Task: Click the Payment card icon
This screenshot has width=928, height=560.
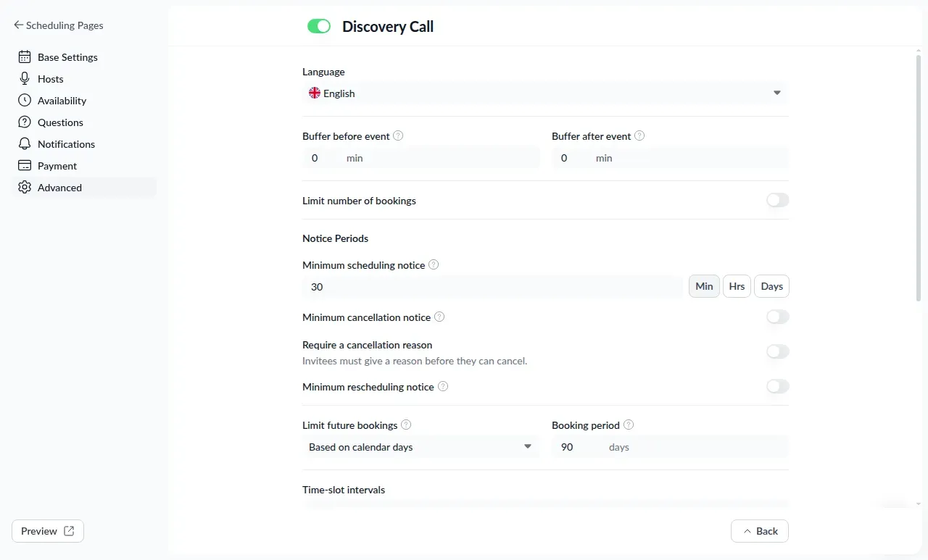Action: pos(25,166)
